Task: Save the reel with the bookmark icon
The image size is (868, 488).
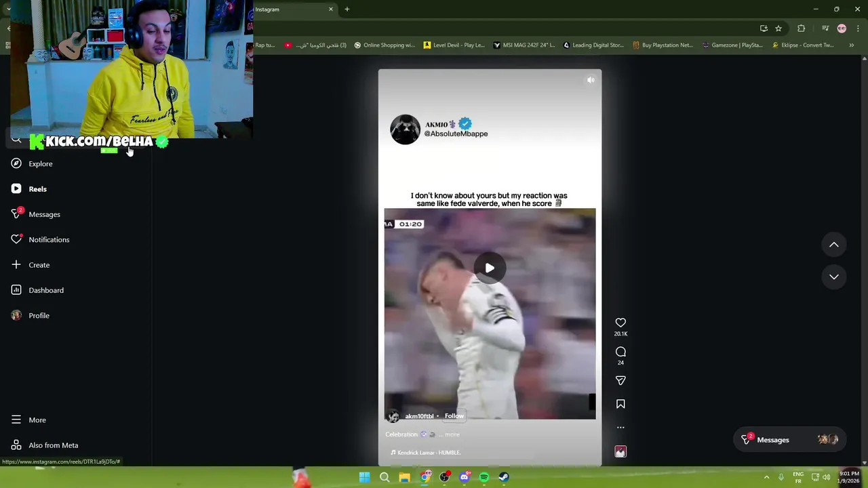Action: [x=620, y=404]
